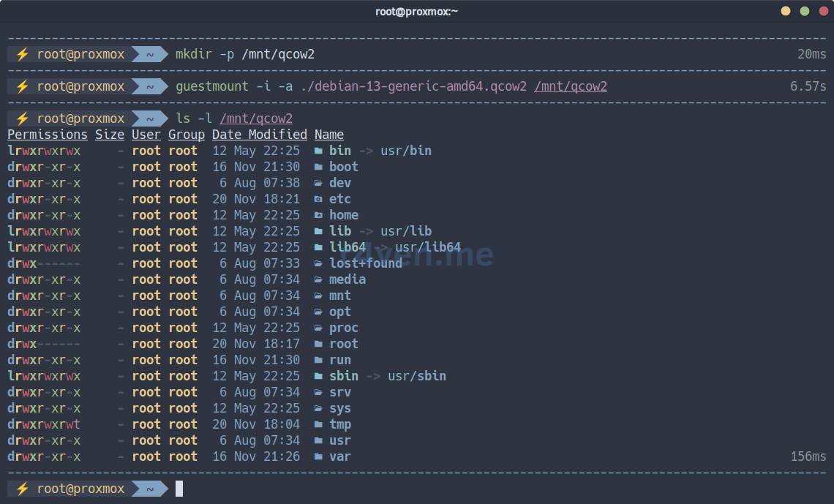Click the /mnt/qcow2 path in the guestmount command
The image size is (834, 504).
point(571,86)
